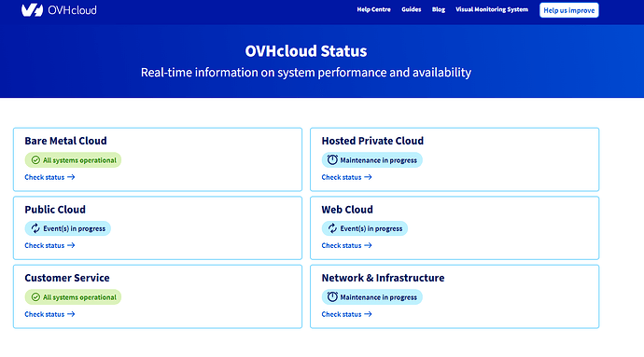Viewport: 644px width, 357px height.
Task: Check status of Bare Metal Cloud
Action: pos(49,177)
